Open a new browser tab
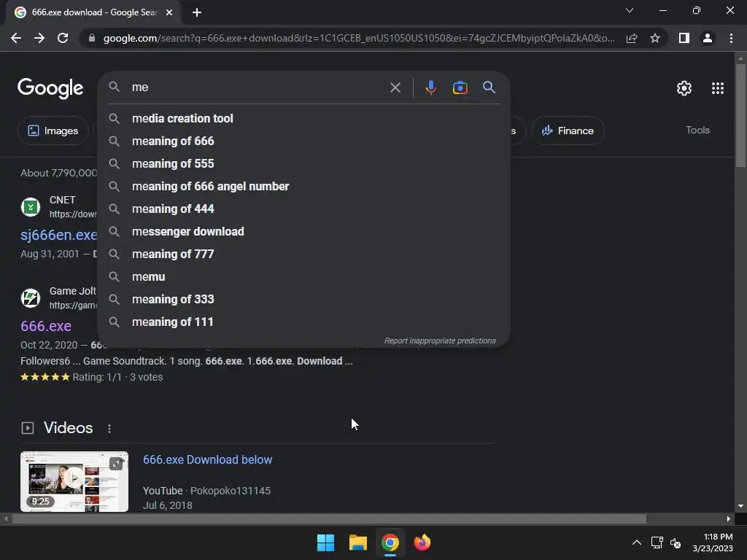The image size is (747, 560). [197, 12]
